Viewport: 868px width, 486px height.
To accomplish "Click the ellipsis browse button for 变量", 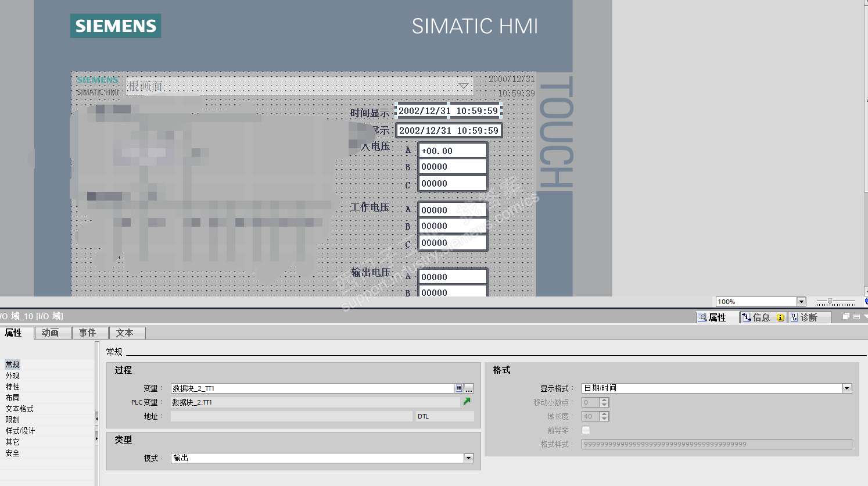I will 469,388.
